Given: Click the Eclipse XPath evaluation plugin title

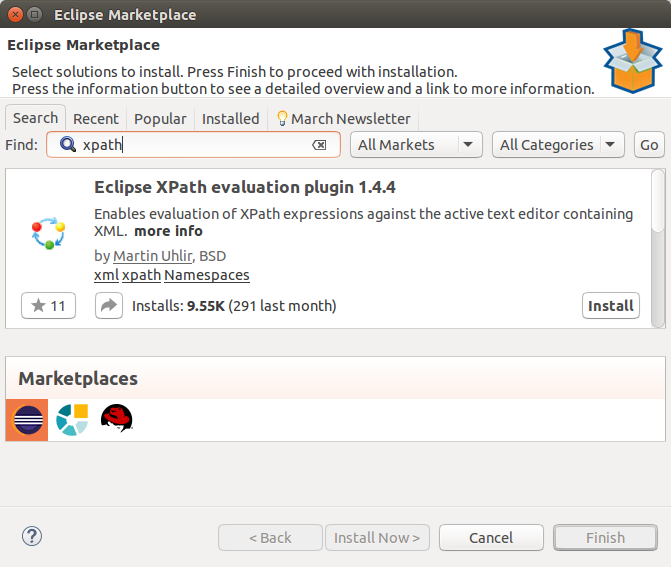Looking at the screenshot, I should click(245, 187).
